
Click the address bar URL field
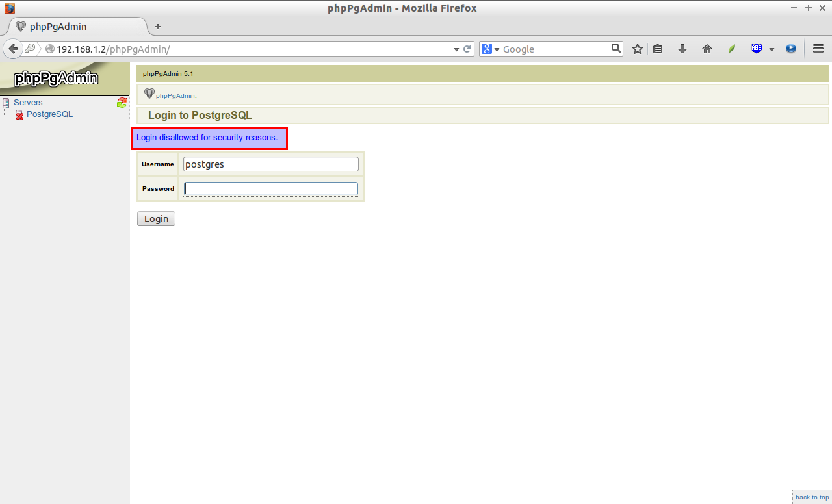pyautogui.click(x=253, y=49)
